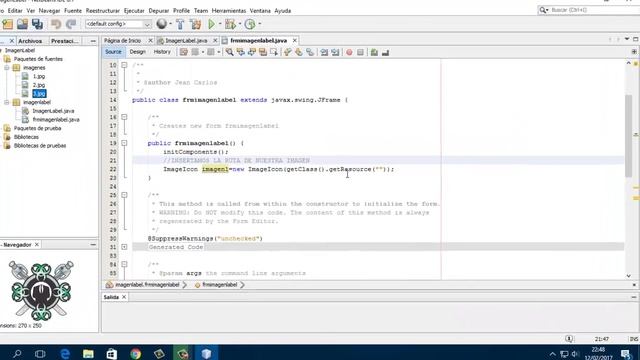
Task: Open the Editar menu
Action: 15,11
